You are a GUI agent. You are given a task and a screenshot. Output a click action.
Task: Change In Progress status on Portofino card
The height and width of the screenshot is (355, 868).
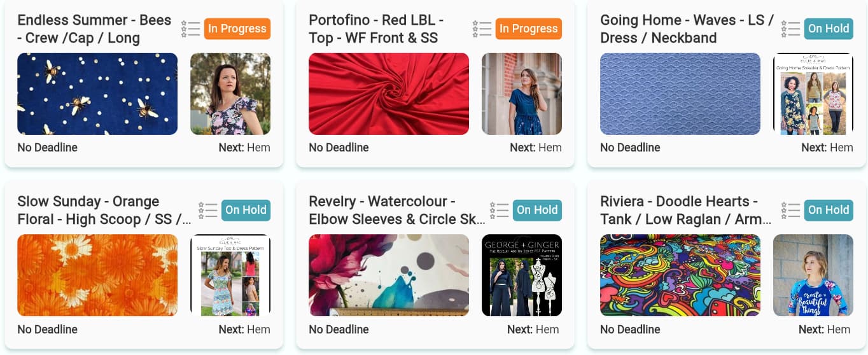coord(529,29)
